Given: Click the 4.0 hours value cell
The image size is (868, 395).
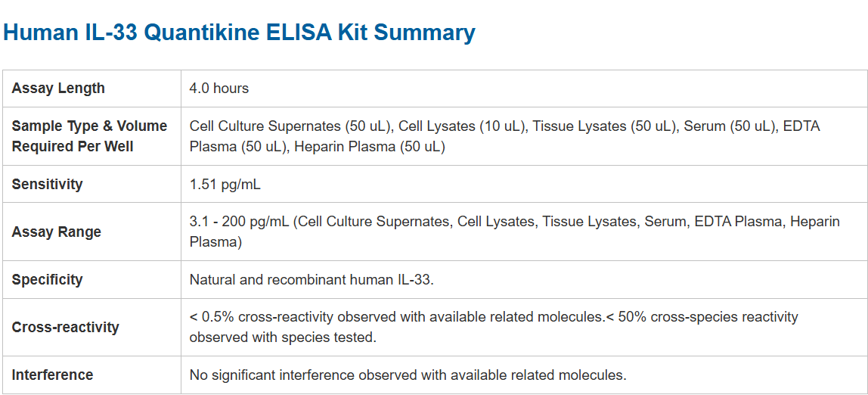Looking at the screenshot, I should pos(219,89).
